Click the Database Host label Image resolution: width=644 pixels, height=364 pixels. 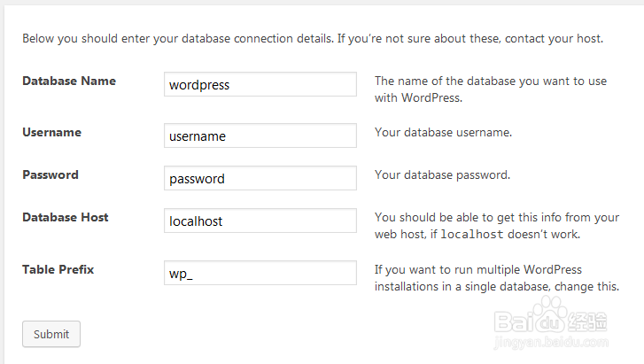coord(66,217)
